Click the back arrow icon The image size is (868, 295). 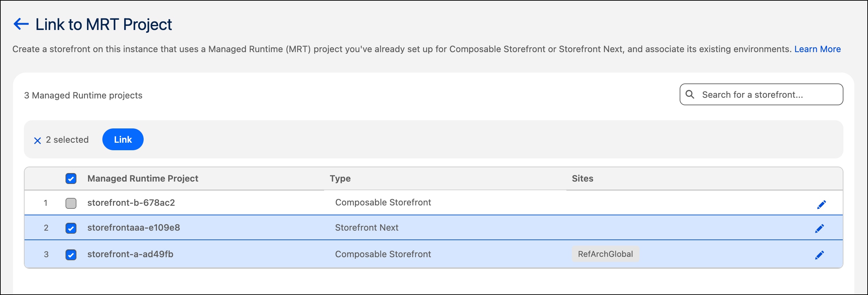pyautogui.click(x=21, y=24)
